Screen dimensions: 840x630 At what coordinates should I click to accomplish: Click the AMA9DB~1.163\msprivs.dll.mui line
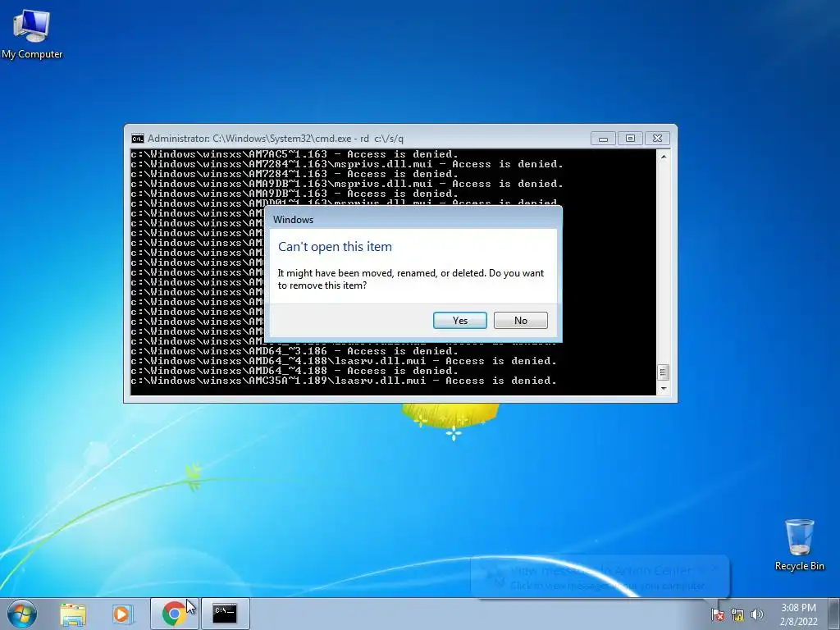[347, 184]
